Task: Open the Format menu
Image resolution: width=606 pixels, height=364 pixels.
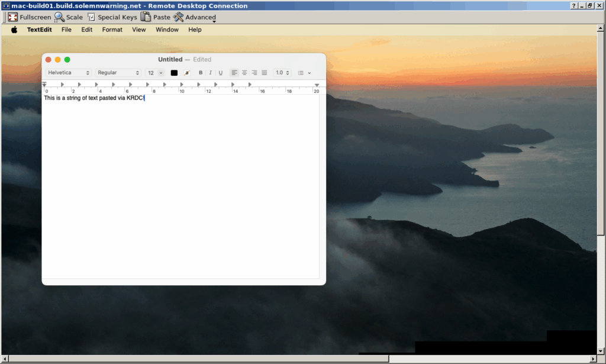Action: (x=112, y=29)
